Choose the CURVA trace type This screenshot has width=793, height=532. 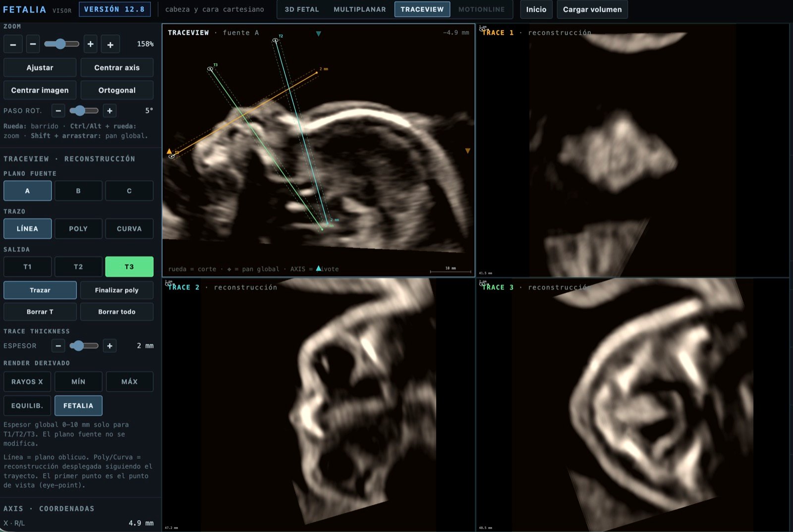pos(129,229)
